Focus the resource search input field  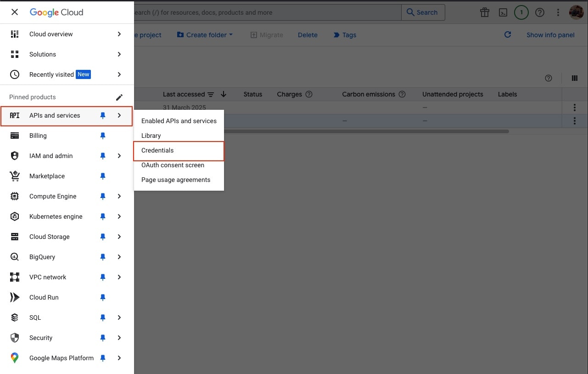(268, 12)
